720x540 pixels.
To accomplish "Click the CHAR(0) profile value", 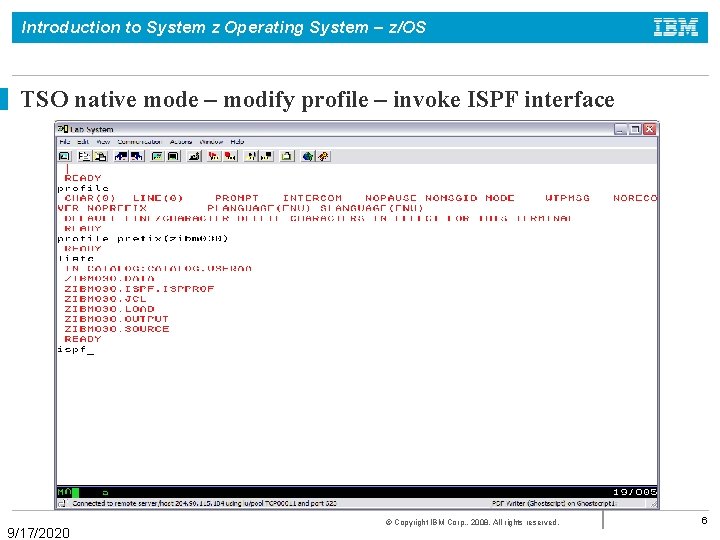I will pos(90,198).
